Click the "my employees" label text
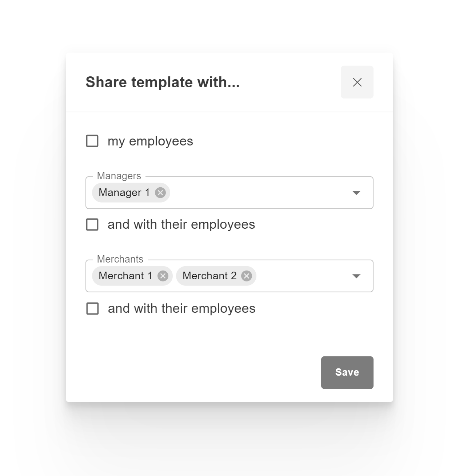Viewport: 451px width, 476px height. 150,141
